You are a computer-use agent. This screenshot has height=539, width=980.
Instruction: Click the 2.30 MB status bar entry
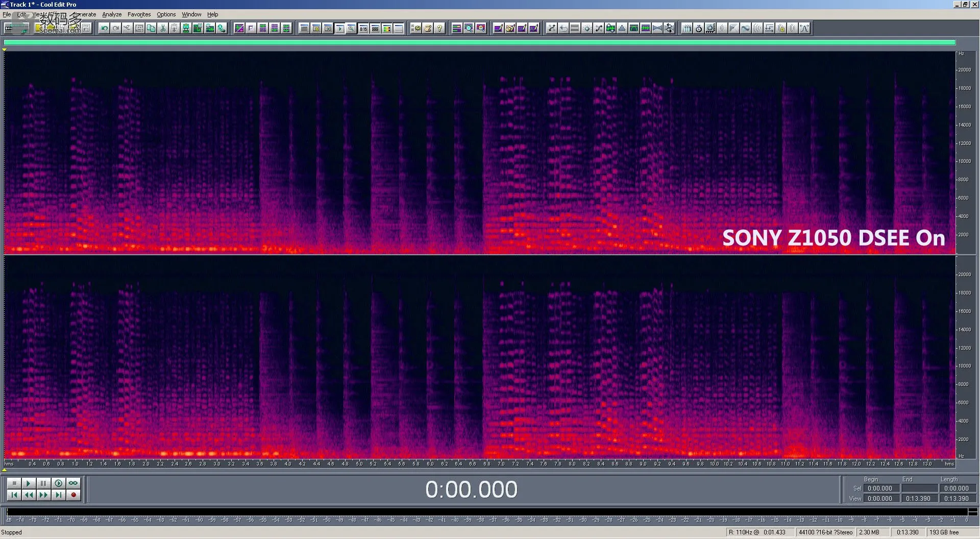[x=869, y=532]
